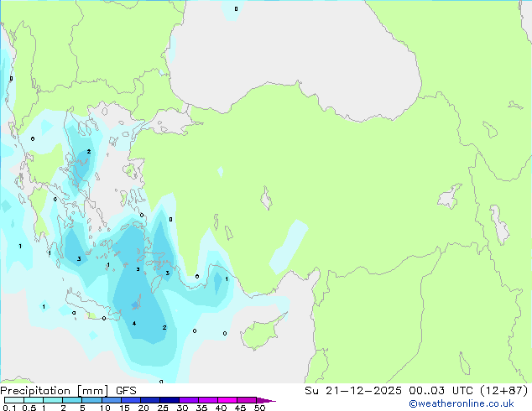
Task: Select the purple swatch between 30 and 35
Action: click(189, 400)
